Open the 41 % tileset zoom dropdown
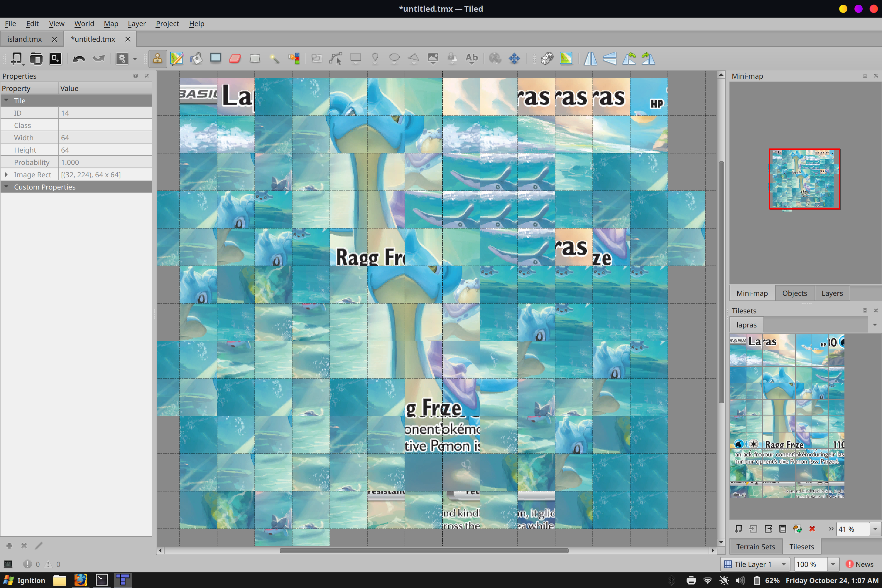The image size is (882, 588). click(875, 529)
